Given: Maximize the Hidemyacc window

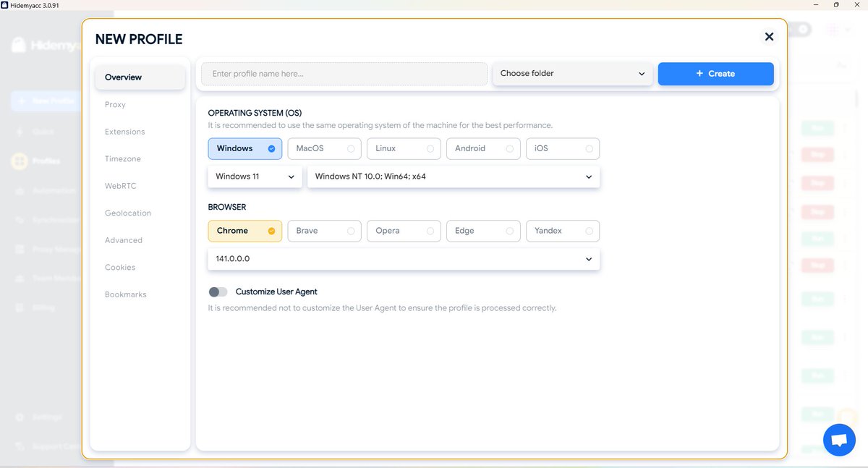Looking at the screenshot, I should pyautogui.click(x=836, y=4).
